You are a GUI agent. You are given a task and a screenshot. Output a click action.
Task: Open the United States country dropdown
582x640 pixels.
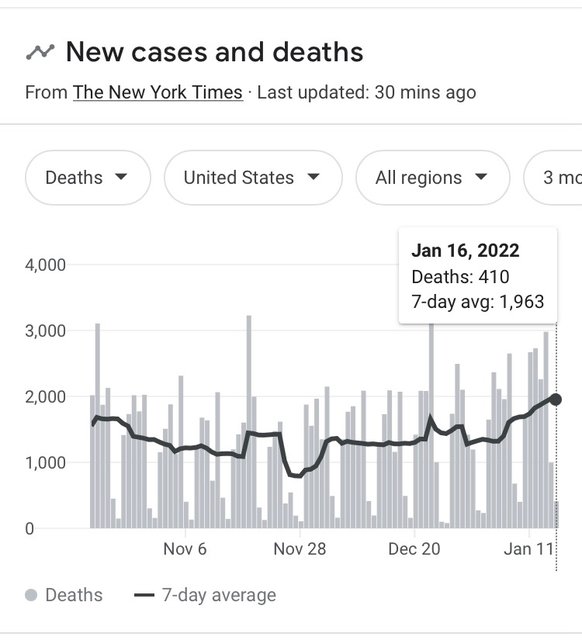coord(253,178)
